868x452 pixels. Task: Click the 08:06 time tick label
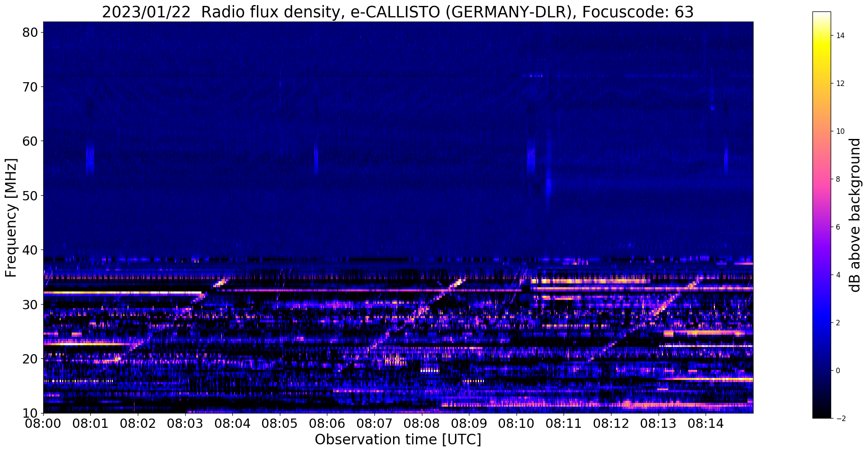[327, 423]
